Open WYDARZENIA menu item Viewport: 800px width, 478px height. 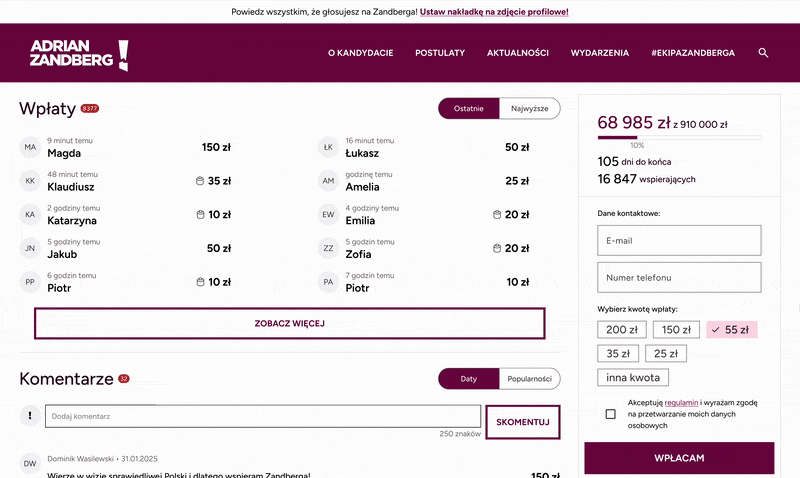click(x=599, y=53)
